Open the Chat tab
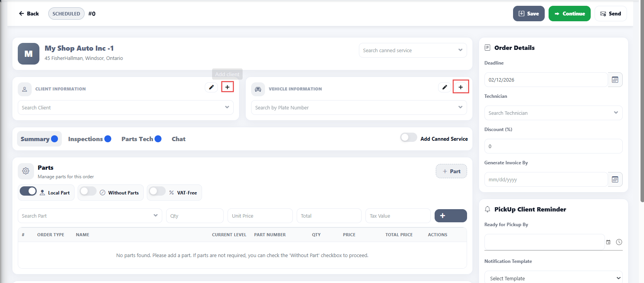Image resolution: width=644 pixels, height=283 pixels. point(178,139)
